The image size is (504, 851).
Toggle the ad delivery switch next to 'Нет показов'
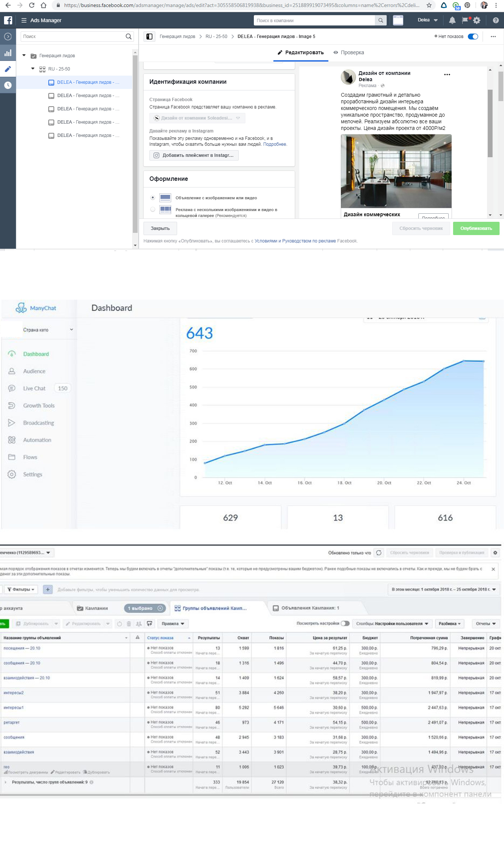tap(473, 37)
